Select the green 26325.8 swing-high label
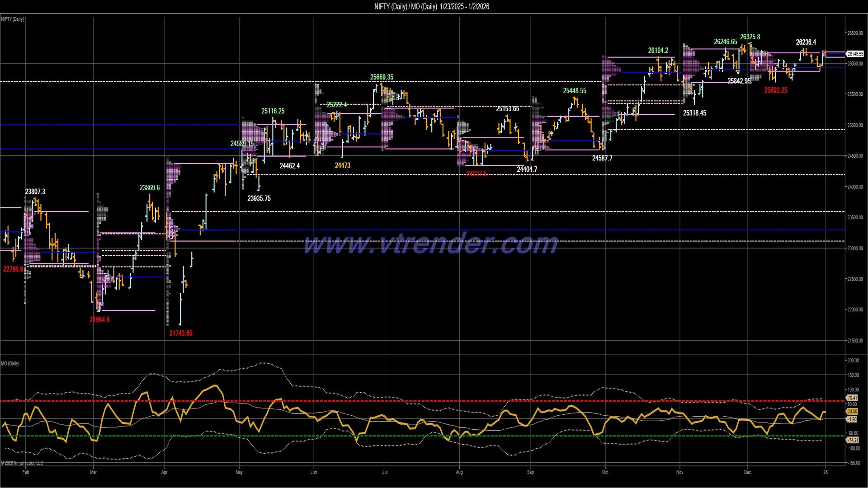This screenshot has height=488, width=868. click(x=750, y=37)
